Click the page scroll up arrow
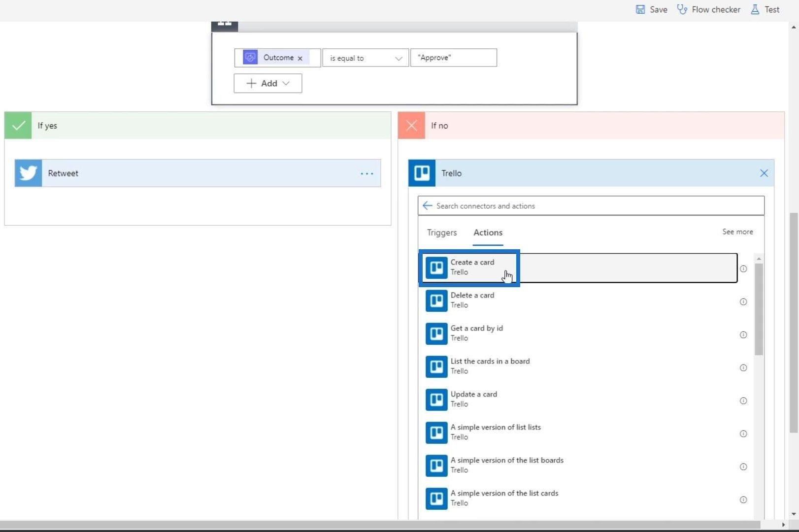 (793, 27)
